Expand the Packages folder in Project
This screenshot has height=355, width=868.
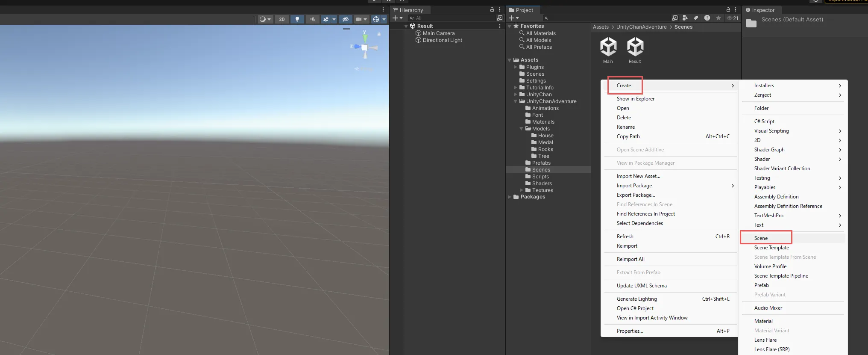pos(510,197)
